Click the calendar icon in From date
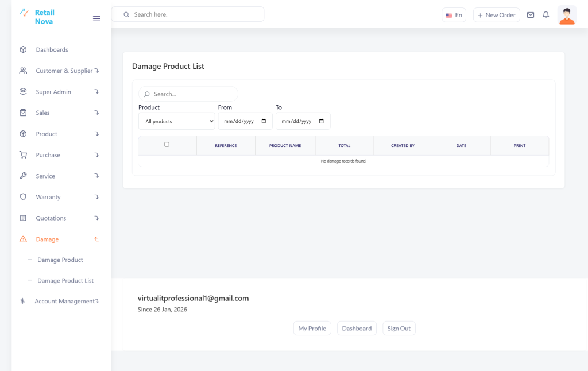Image resolution: width=588 pixels, height=371 pixels. 264,121
